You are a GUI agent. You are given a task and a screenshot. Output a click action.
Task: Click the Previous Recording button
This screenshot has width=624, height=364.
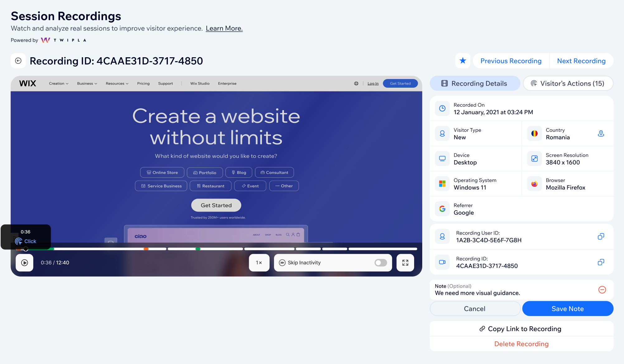(x=511, y=61)
